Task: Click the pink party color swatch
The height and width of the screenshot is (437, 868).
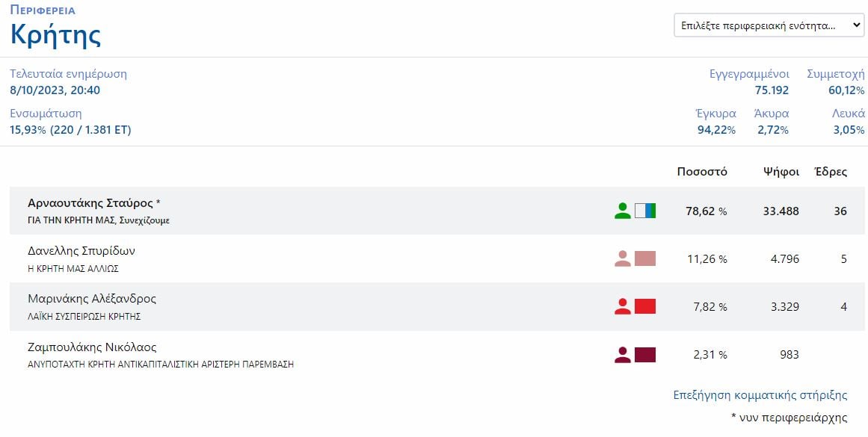Action: click(x=645, y=258)
